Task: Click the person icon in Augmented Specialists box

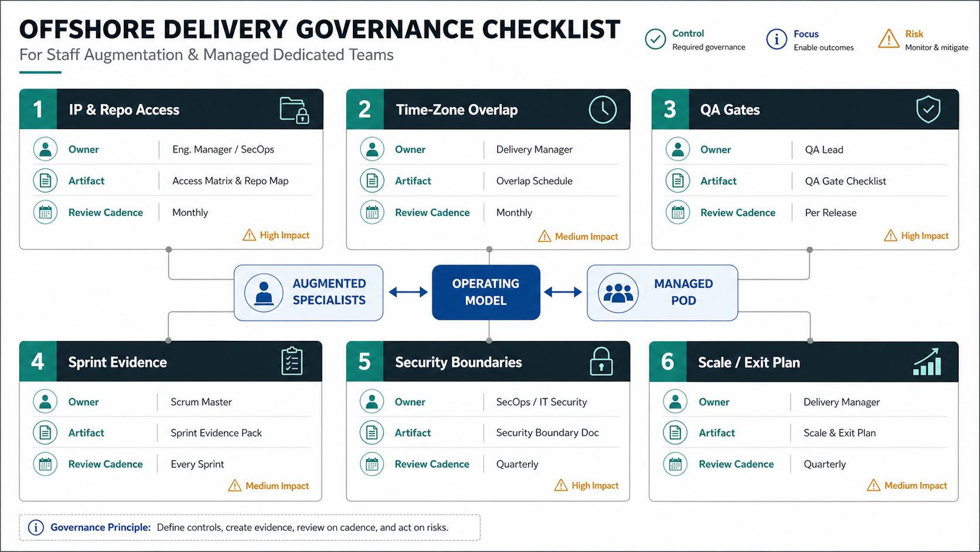Action: click(264, 292)
